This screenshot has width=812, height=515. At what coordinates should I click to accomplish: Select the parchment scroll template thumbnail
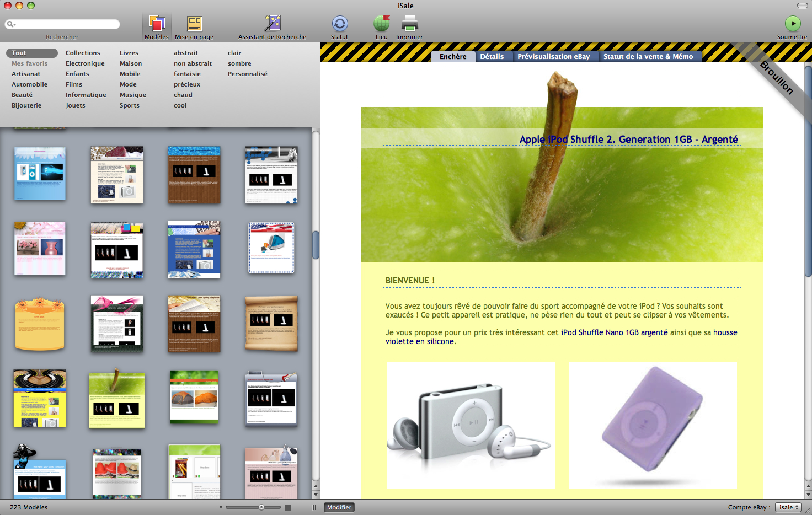pos(271,324)
